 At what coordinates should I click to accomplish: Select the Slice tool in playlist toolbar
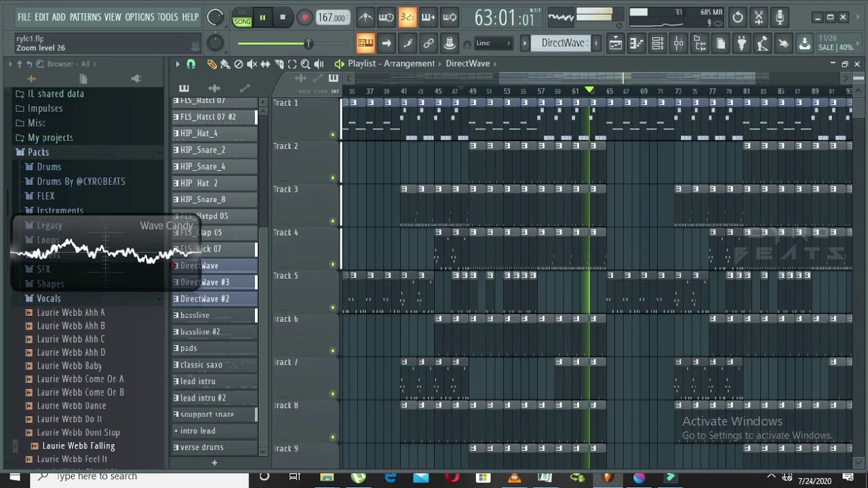tap(279, 64)
